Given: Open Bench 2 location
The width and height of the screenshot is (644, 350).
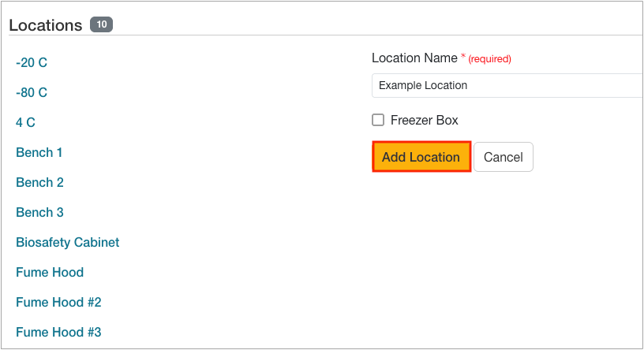Looking at the screenshot, I should coord(39,183).
